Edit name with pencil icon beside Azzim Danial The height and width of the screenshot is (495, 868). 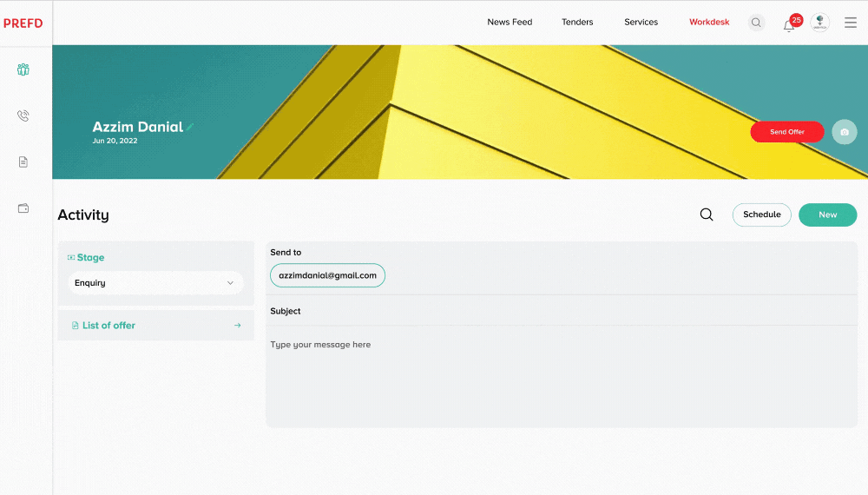click(190, 127)
